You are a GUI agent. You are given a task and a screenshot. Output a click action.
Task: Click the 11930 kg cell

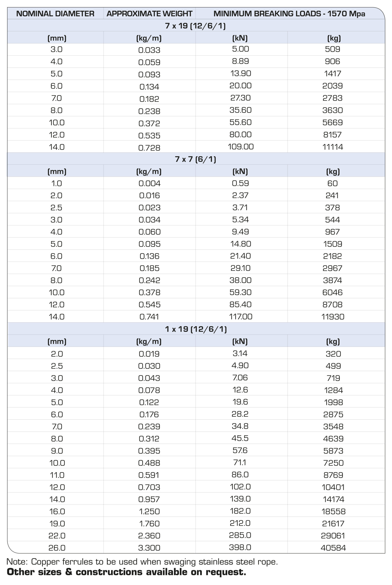tap(333, 317)
